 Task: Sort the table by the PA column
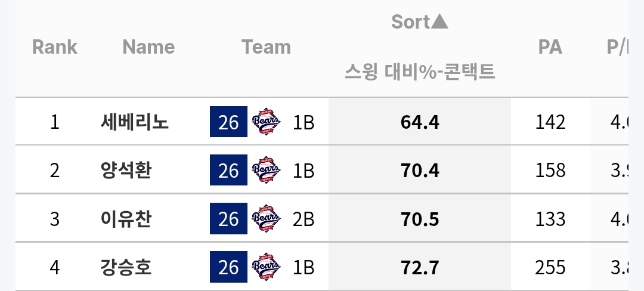coord(550,47)
